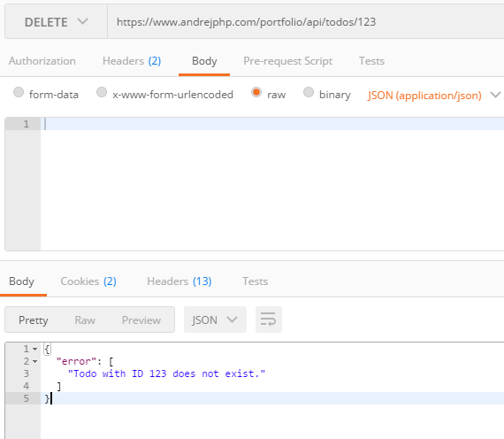This screenshot has height=439, width=504.
Task: Open the request Tests tab
Action: pyautogui.click(x=371, y=61)
